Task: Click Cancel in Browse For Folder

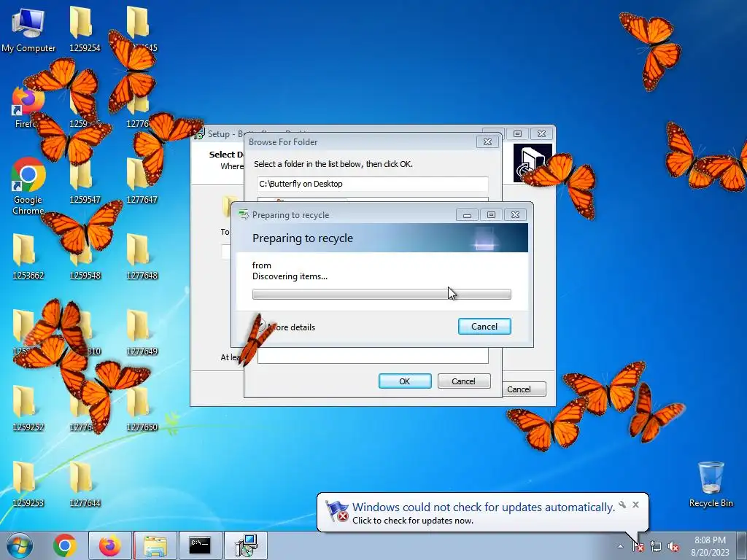Action: 463,381
